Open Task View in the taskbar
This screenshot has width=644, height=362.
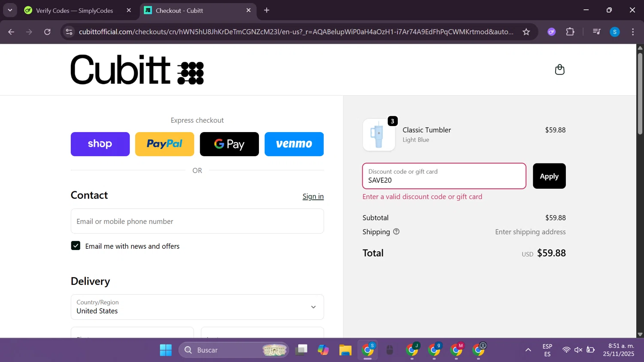pyautogui.click(x=301, y=350)
